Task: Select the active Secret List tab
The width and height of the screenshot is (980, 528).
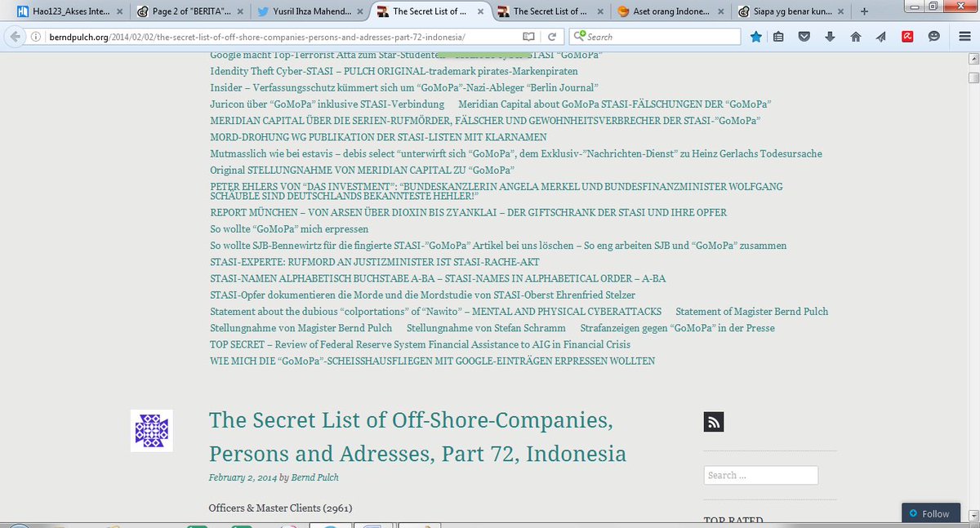Action: tap(429, 12)
